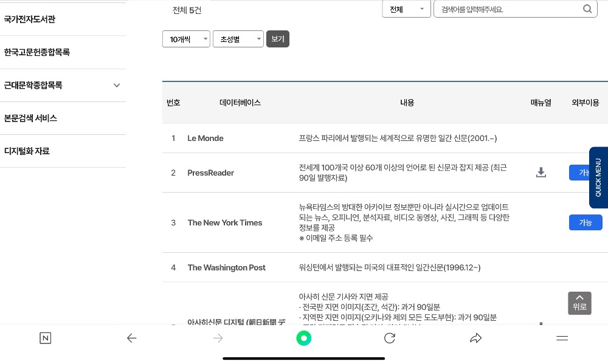
Task: Open 한국고문헌종합목록 in the sidebar
Action: coord(37,52)
